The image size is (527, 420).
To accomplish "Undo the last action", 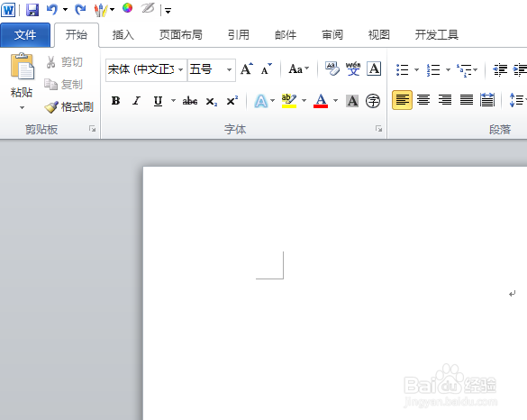I will [x=52, y=9].
